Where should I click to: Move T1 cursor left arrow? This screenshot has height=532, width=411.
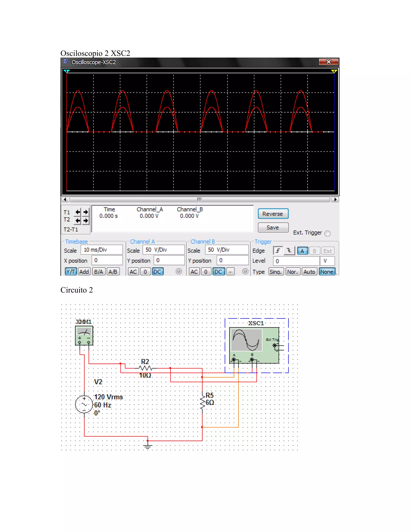[77, 212]
